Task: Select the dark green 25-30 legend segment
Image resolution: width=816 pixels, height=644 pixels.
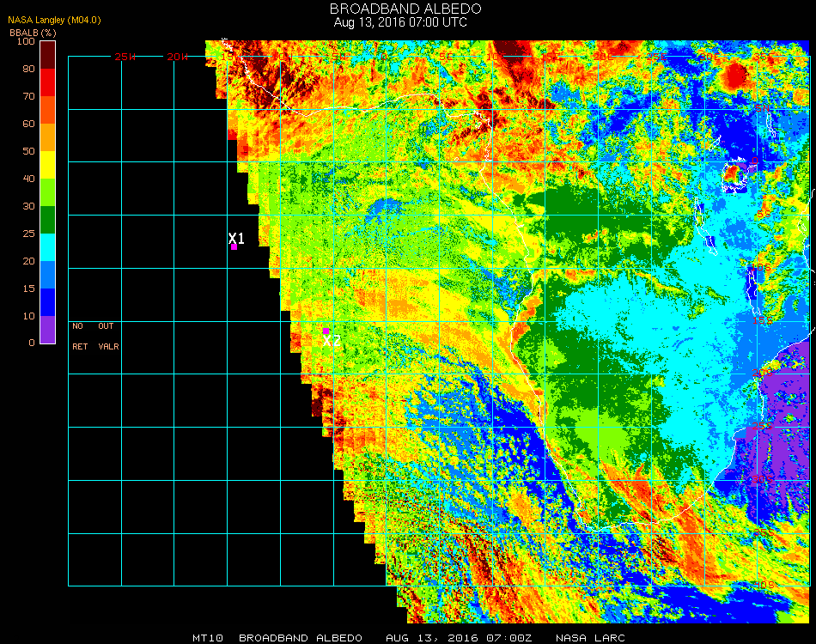Action: click(47, 220)
